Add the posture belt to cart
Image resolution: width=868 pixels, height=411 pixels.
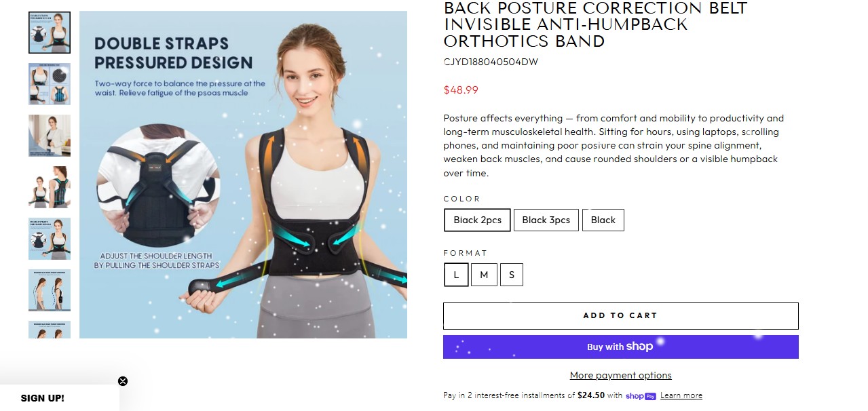tap(621, 316)
